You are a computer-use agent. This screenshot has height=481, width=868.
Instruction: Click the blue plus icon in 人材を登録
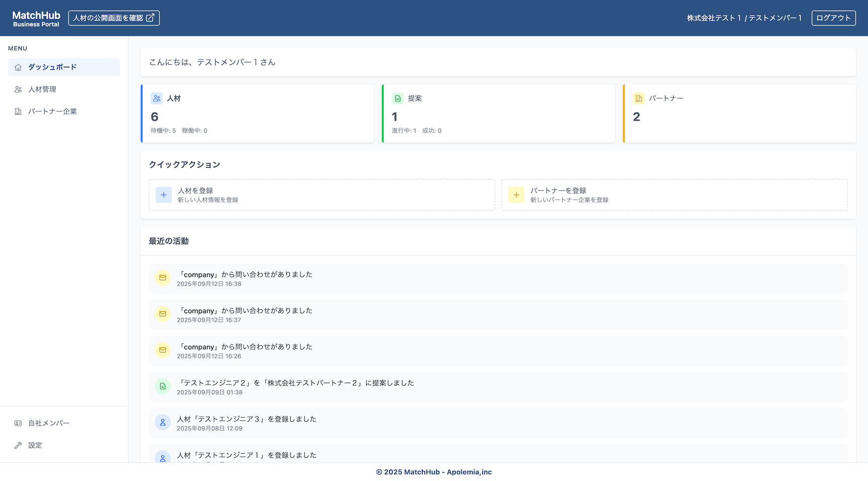point(163,195)
